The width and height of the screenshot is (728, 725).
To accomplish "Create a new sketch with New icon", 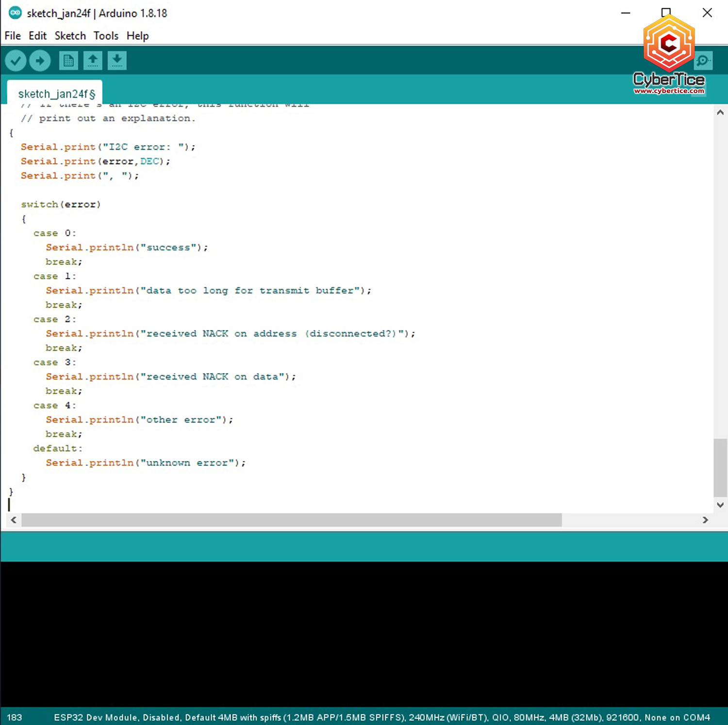I will click(x=68, y=61).
